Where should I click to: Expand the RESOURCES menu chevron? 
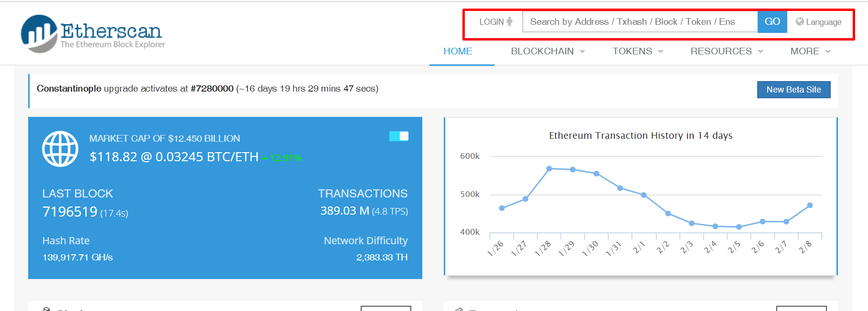(x=761, y=52)
